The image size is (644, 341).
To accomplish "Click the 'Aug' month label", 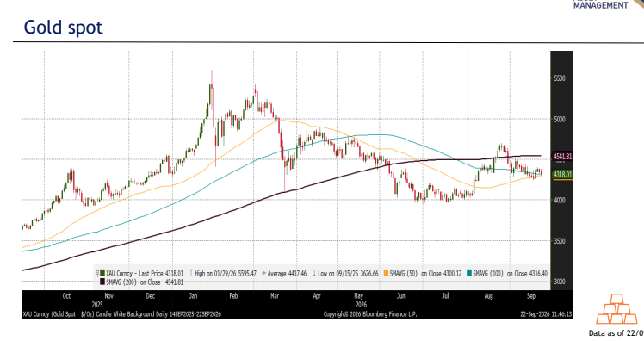I will (488, 296).
